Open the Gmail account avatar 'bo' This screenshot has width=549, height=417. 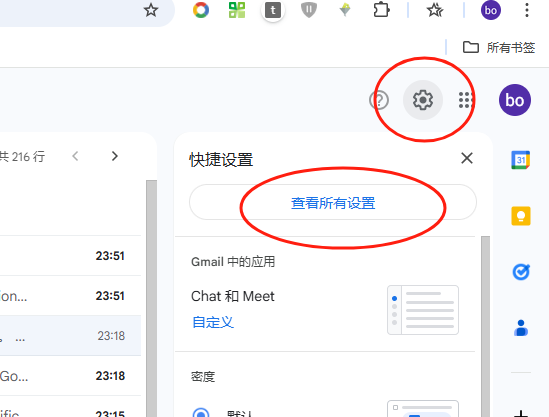514,100
